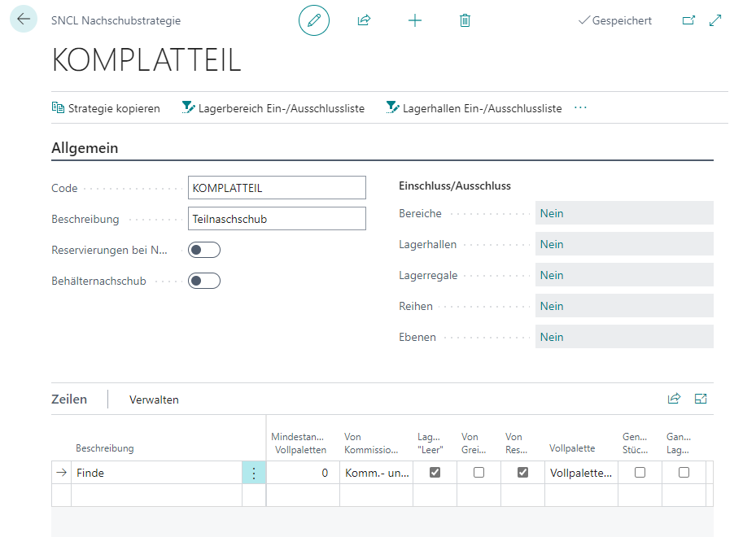Open the Verwalten menu
This screenshot has width=756, height=537.
point(154,399)
